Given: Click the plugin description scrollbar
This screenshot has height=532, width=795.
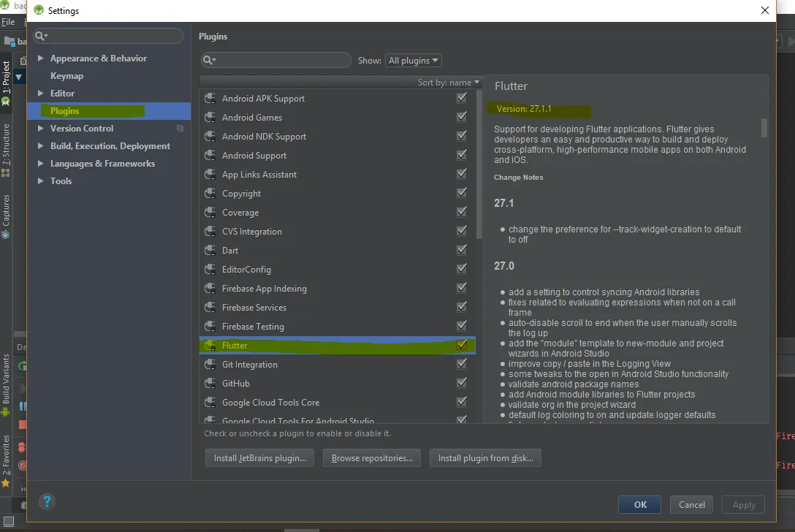Looking at the screenshot, I should pos(764,127).
